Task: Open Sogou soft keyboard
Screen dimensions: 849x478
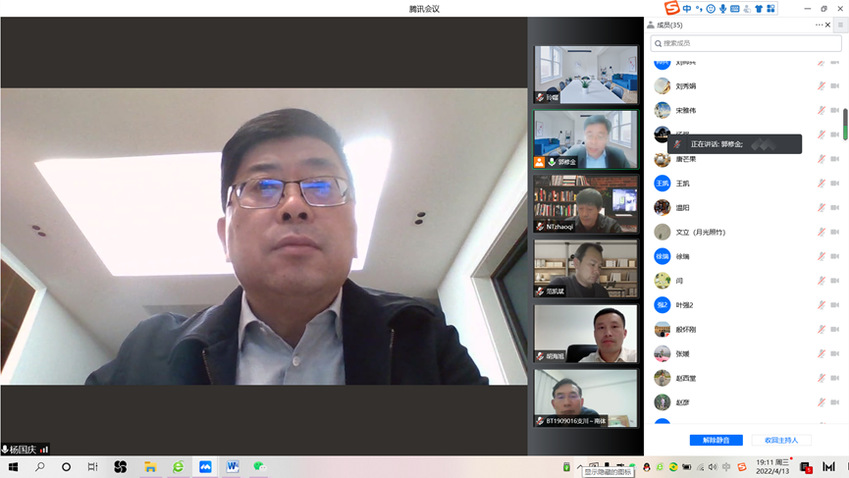Action: tap(735, 9)
